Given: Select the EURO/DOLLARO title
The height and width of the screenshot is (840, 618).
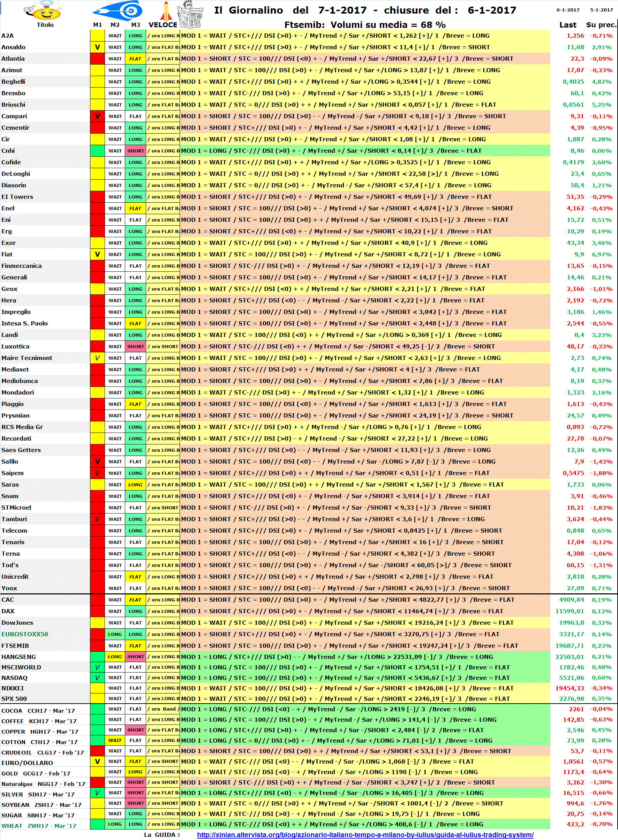Looking at the screenshot, I should [x=27, y=763].
